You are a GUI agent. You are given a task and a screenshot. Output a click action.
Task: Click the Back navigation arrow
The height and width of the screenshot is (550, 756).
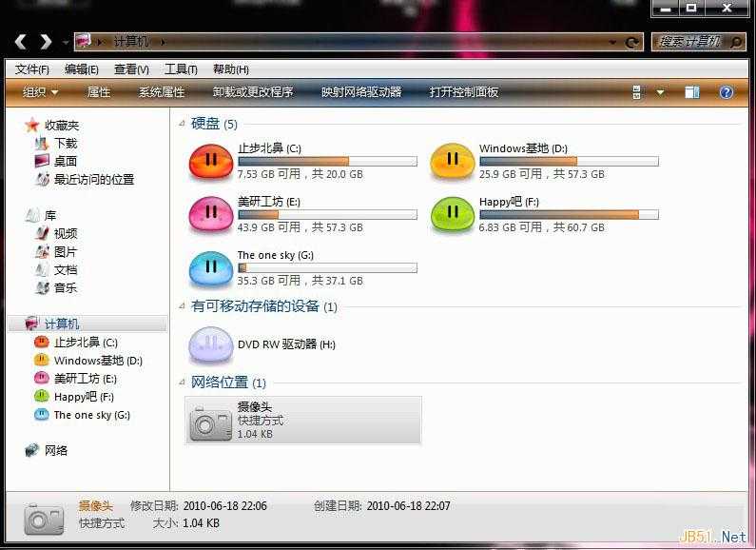point(20,42)
